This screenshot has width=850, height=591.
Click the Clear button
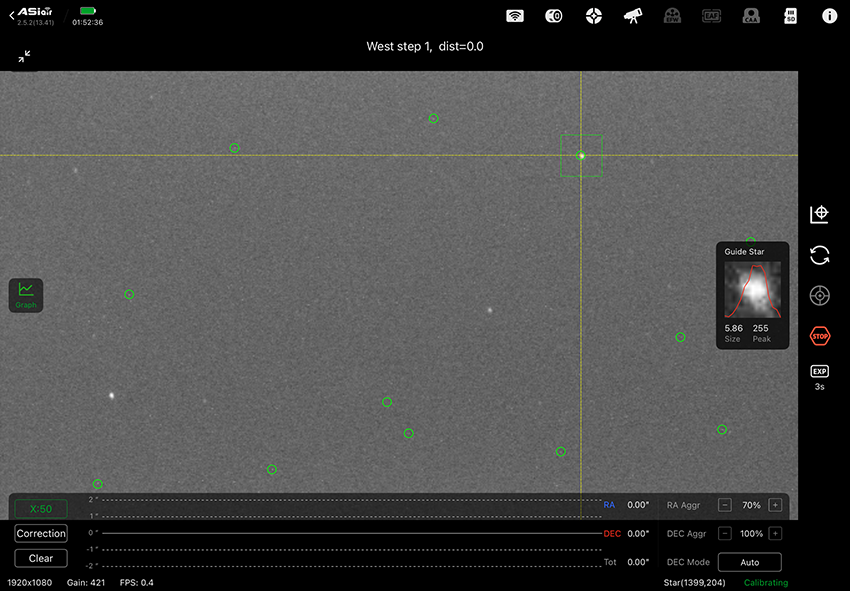point(41,558)
